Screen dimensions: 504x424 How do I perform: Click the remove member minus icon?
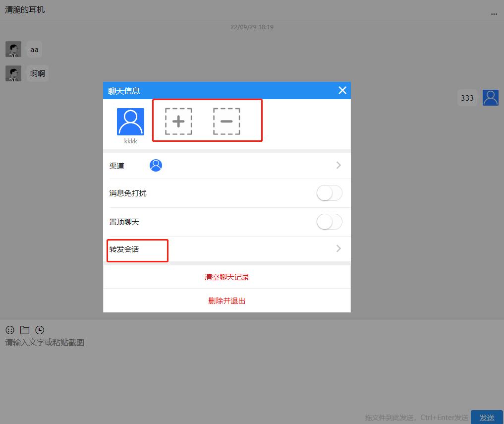tap(226, 121)
